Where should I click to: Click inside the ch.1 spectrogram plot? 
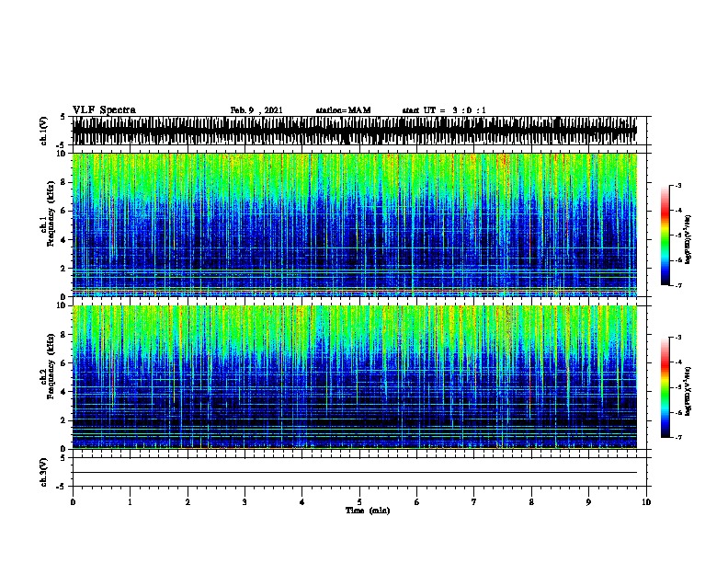coord(354,224)
